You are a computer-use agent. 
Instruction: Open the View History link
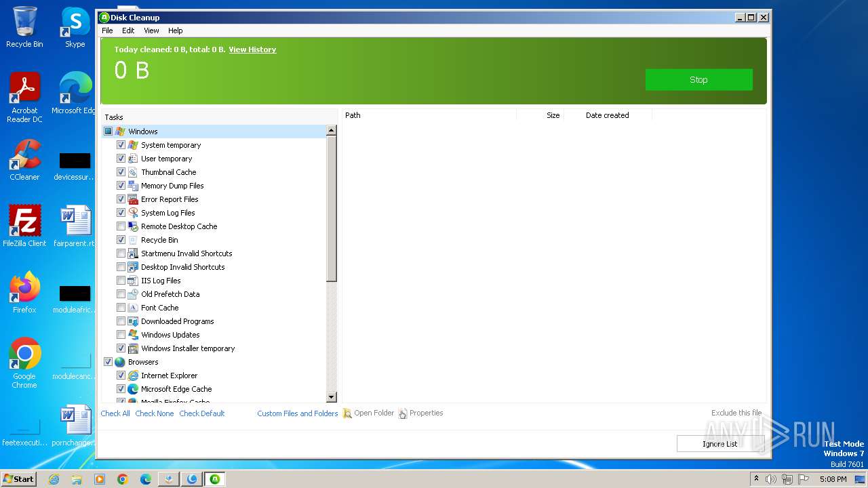click(252, 49)
